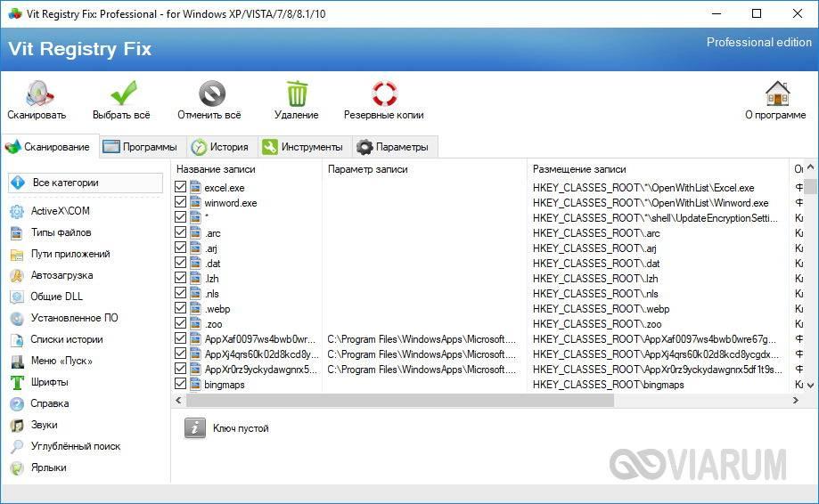Image resolution: width=819 pixels, height=504 pixels.
Task: Select the AppXr0rz9yckydawgnrx5 entry name
Action: tap(261, 370)
